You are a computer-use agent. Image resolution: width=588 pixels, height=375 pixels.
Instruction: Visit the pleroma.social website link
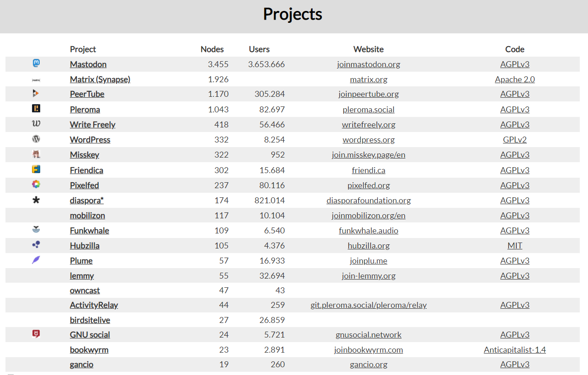point(369,110)
